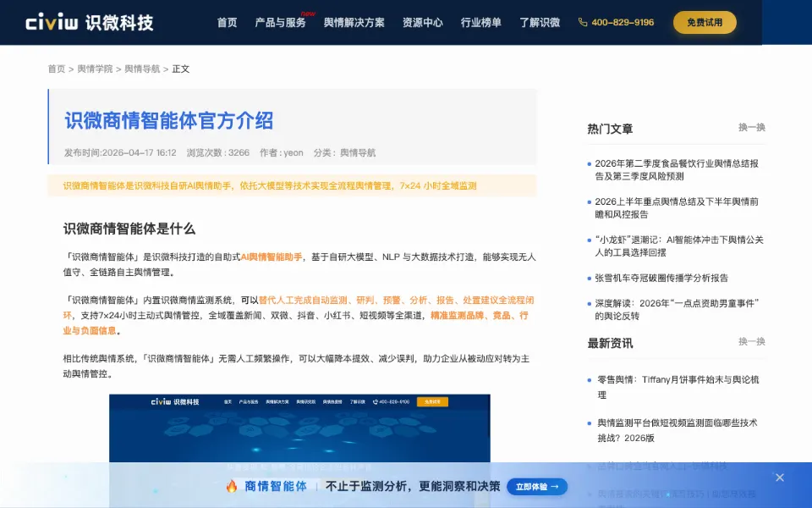Open 2026年第二季度食品餐饮行业舆情总结报告 article

tap(677, 170)
